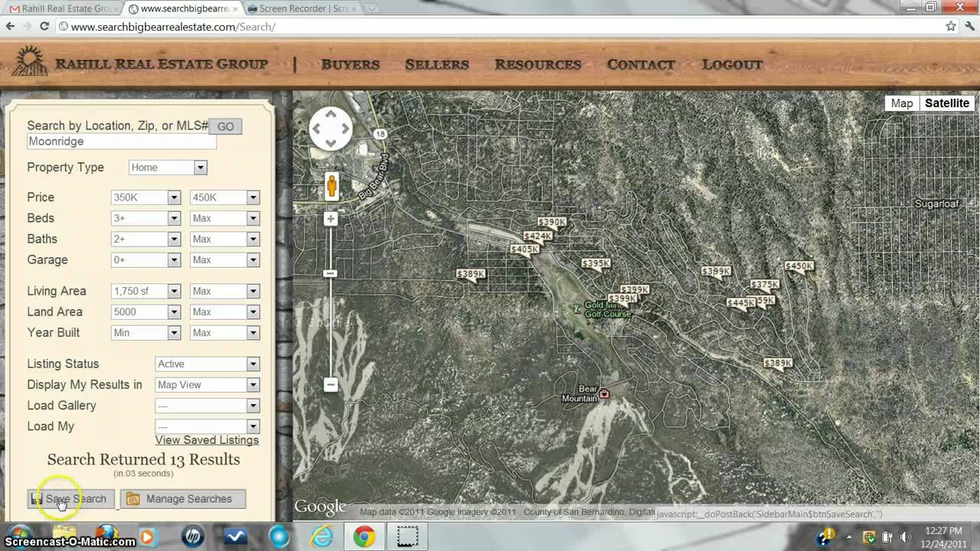The image size is (980, 551).
Task: Click the volume speaker tray icon
Action: 906,536
